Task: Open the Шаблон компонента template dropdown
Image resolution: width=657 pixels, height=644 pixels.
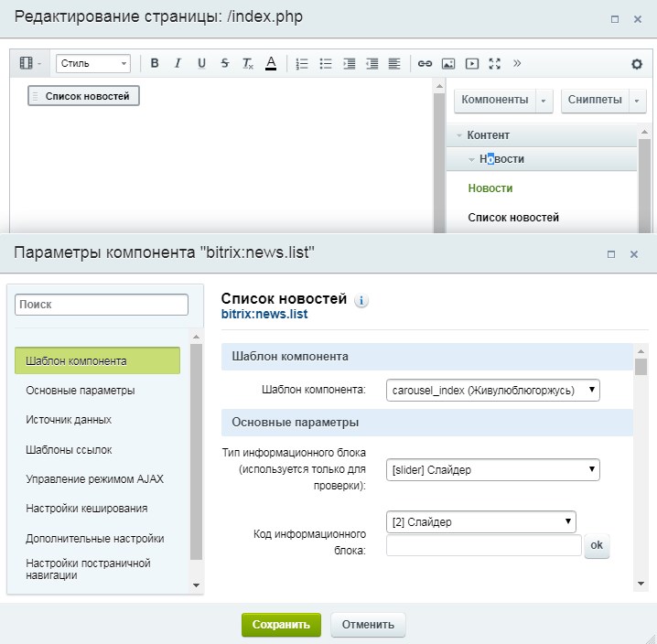Action: tap(492, 391)
